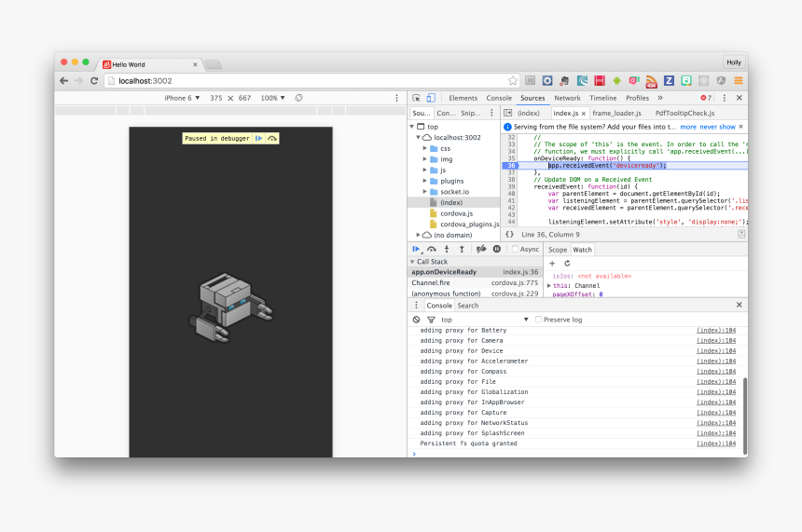
Task: Click the blue Z extension icon
Action: pos(669,81)
